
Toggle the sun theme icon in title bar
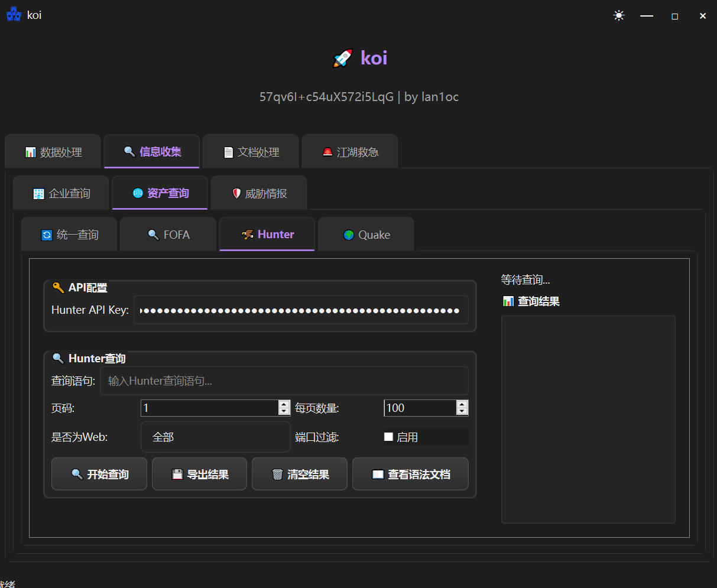tap(619, 16)
